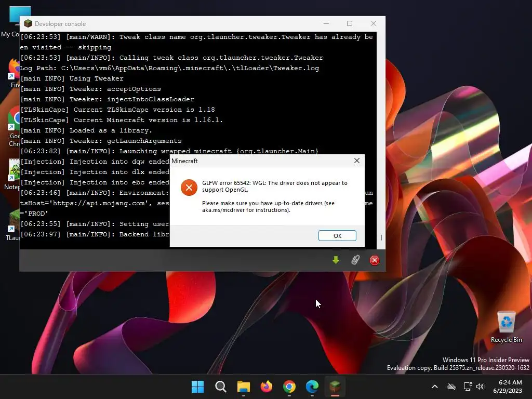This screenshot has height=399, width=532.
Task: Open the volume speaker tray icon
Action: pos(480,387)
